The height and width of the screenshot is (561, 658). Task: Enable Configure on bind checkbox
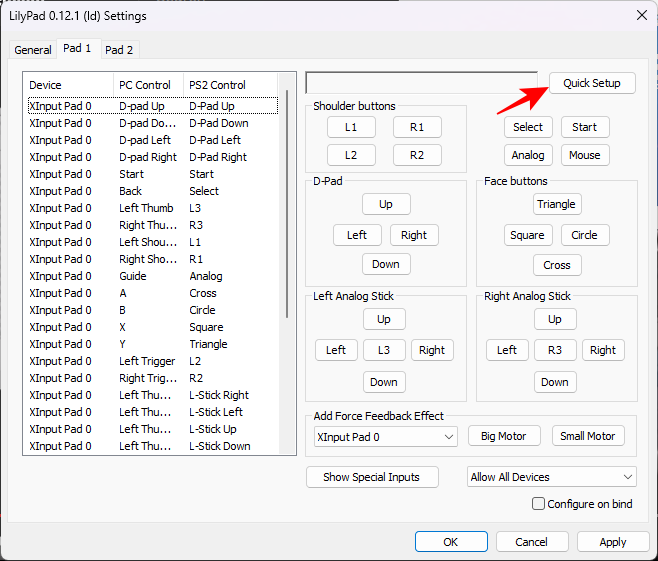(538, 504)
